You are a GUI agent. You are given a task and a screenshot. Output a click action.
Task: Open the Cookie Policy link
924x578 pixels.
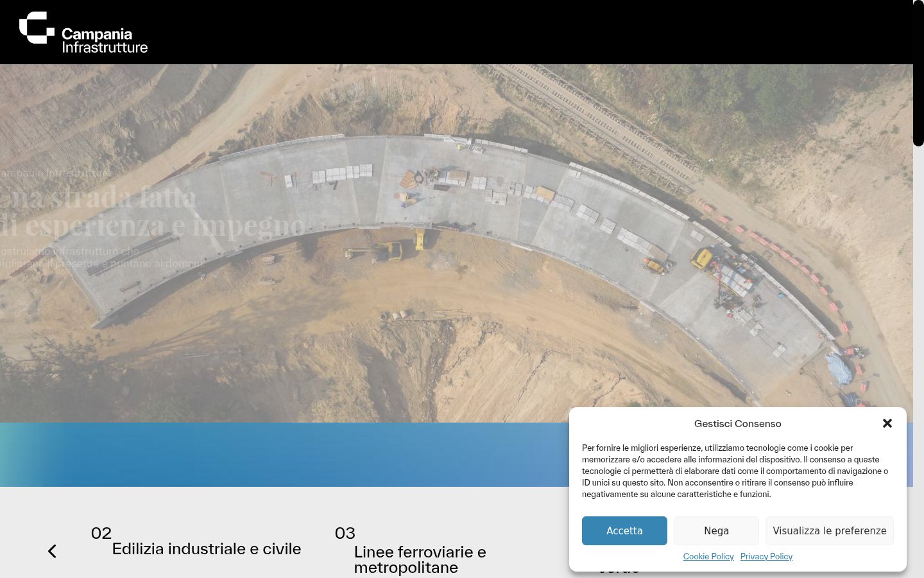(x=708, y=556)
